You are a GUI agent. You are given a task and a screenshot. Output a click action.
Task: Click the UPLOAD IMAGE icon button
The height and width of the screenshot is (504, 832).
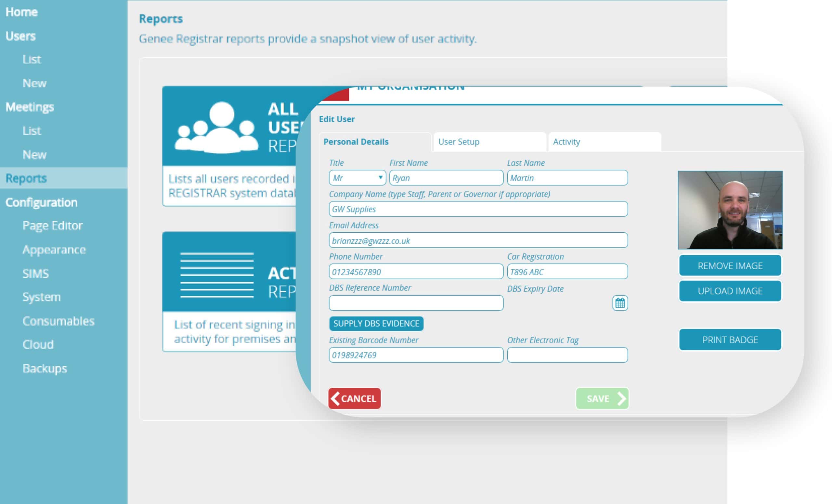[x=730, y=291]
